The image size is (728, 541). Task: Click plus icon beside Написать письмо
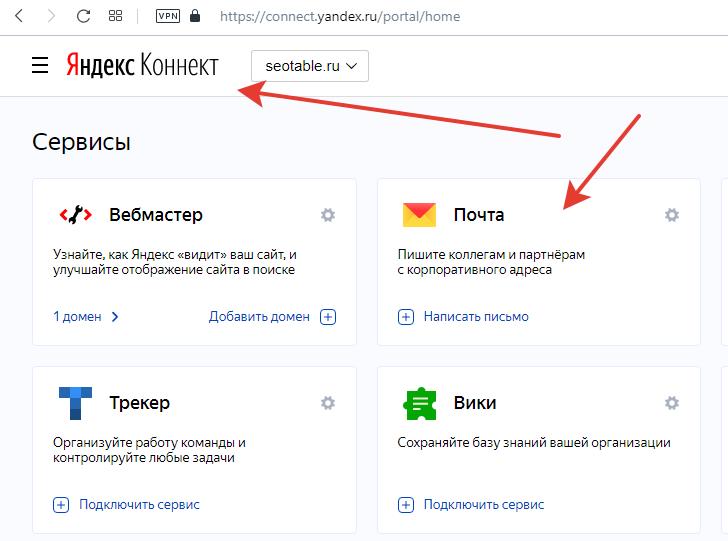[x=406, y=317]
